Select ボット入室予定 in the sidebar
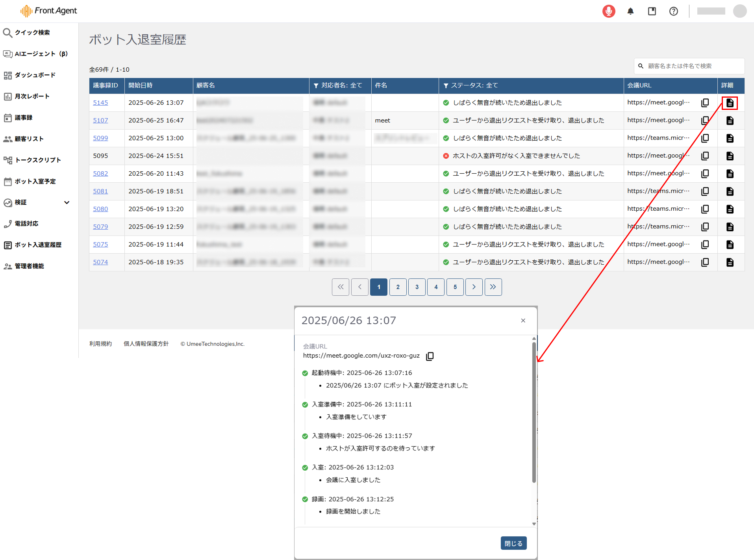Screen dimensions: 754x560 tap(35, 181)
